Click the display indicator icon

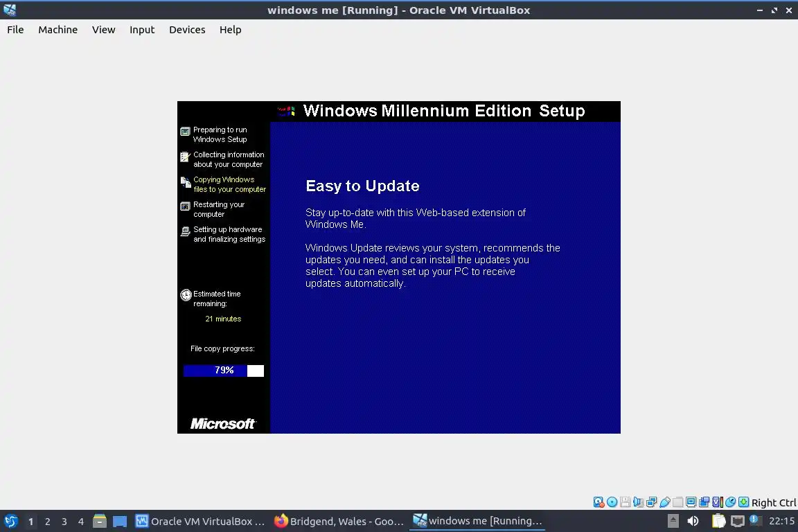[691, 502]
